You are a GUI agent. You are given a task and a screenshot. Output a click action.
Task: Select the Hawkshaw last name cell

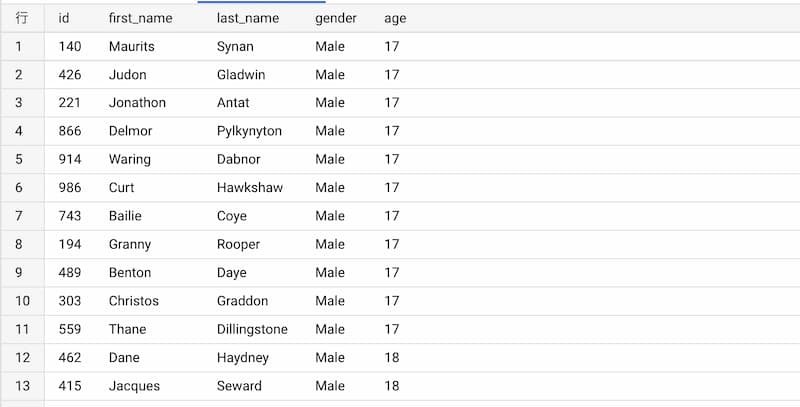(249, 188)
